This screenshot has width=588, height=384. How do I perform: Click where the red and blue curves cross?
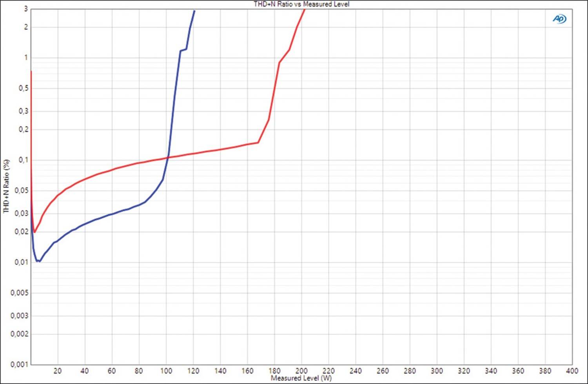168,157
